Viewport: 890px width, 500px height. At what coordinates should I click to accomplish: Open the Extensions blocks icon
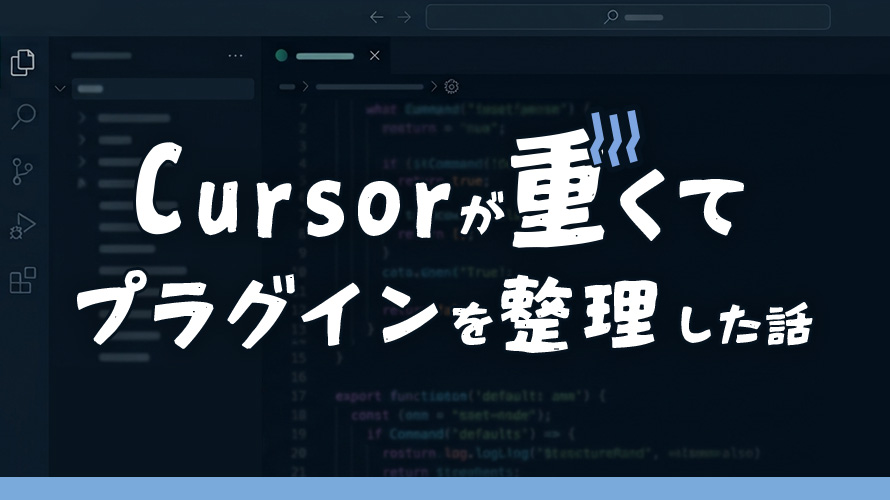(23, 280)
